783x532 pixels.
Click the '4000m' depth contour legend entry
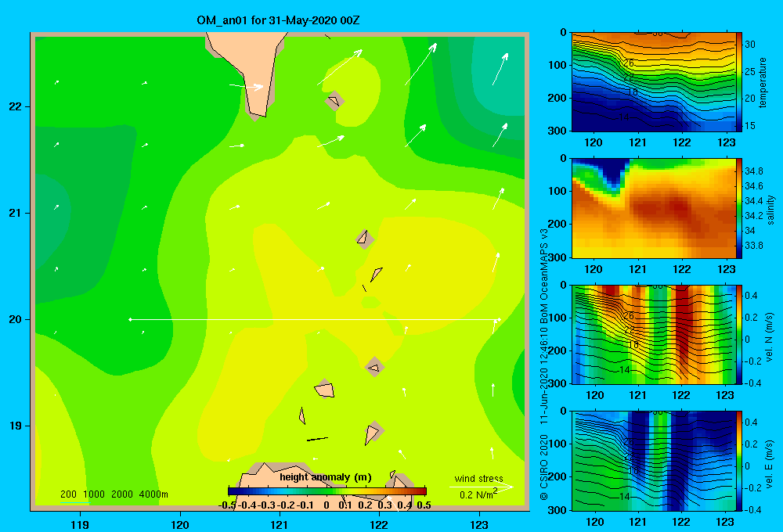pos(153,494)
